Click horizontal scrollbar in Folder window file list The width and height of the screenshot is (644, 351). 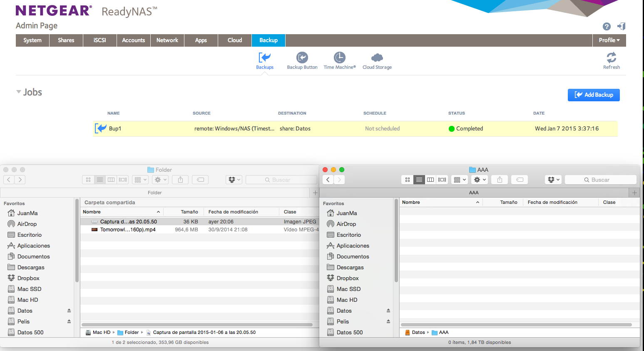click(197, 325)
